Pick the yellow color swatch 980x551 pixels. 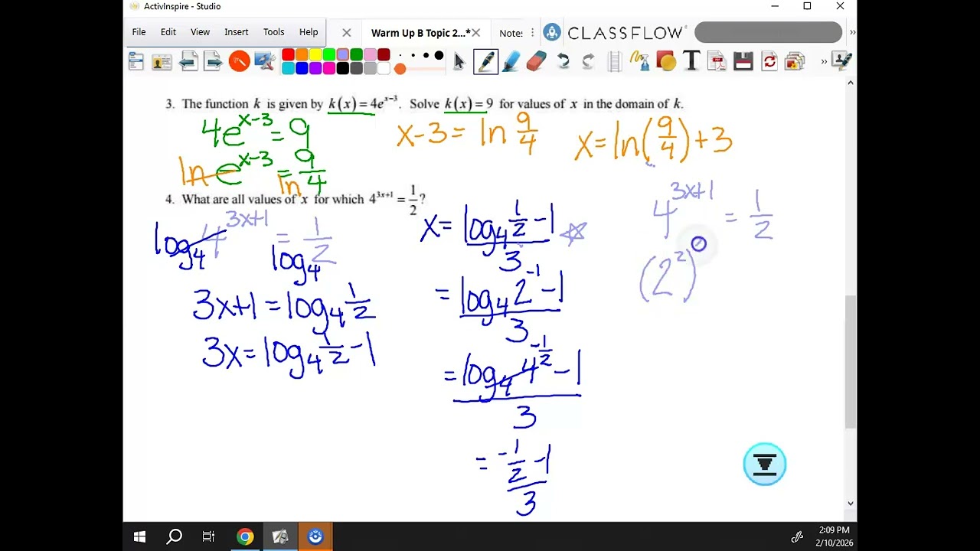pyautogui.click(x=315, y=55)
